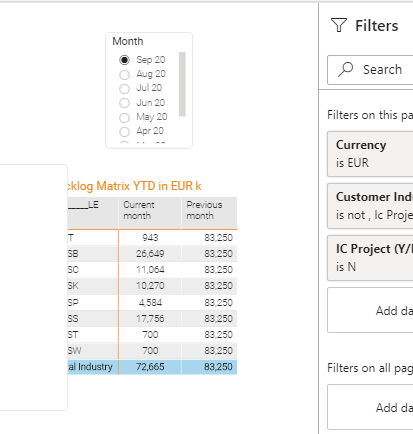Choose Jun 20 in Month slicer

pos(124,103)
